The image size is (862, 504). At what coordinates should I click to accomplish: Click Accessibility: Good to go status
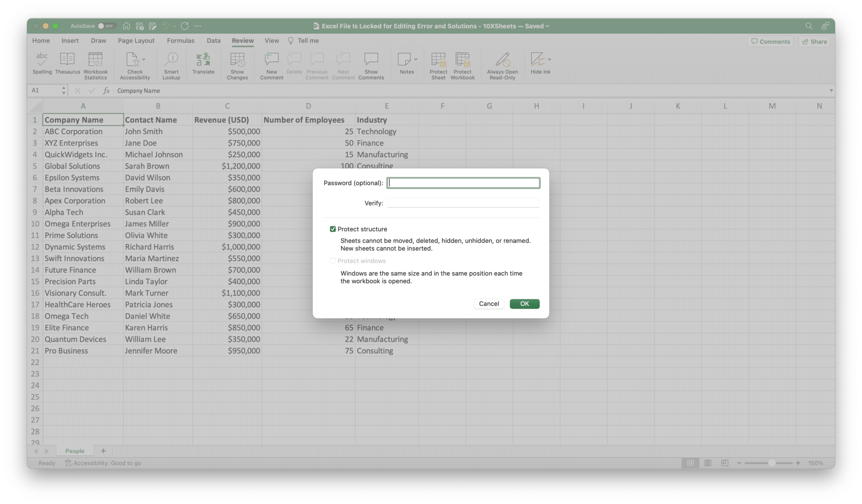(103, 463)
